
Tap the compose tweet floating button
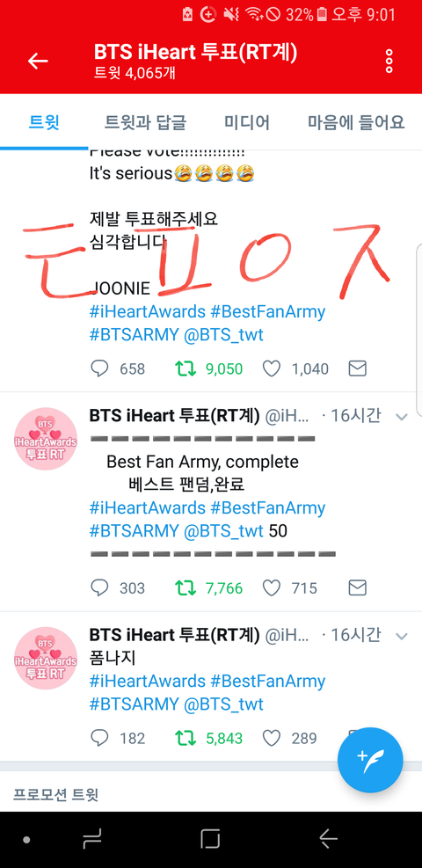tap(370, 760)
